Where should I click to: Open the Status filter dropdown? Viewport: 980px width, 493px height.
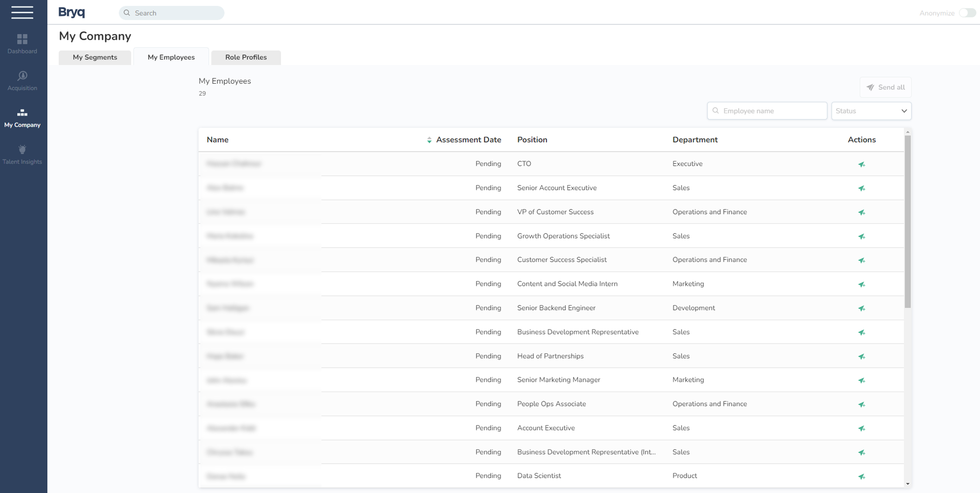pos(871,111)
